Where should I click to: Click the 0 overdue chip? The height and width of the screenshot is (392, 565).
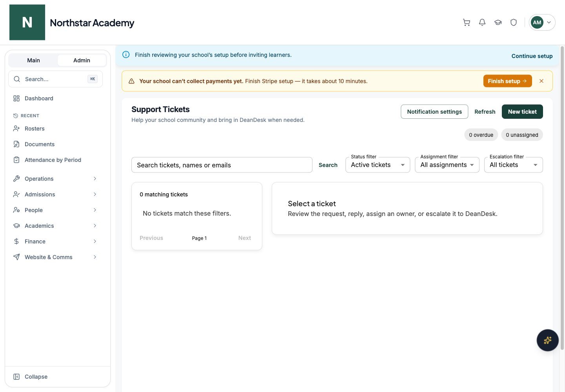tap(481, 135)
